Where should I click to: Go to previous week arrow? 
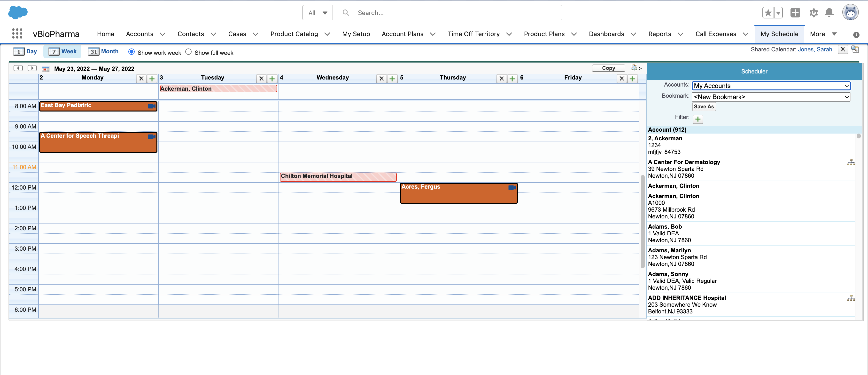point(18,68)
